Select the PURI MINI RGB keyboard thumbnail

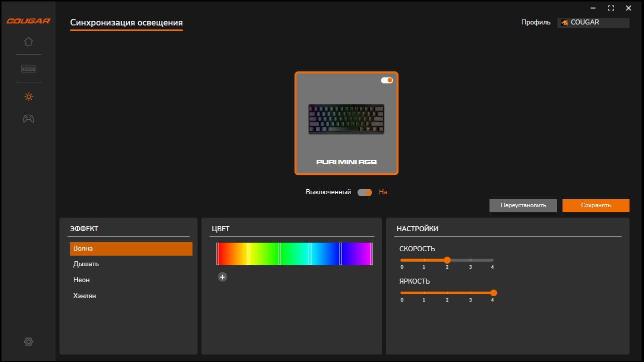pyautogui.click(x=346, y=120)
